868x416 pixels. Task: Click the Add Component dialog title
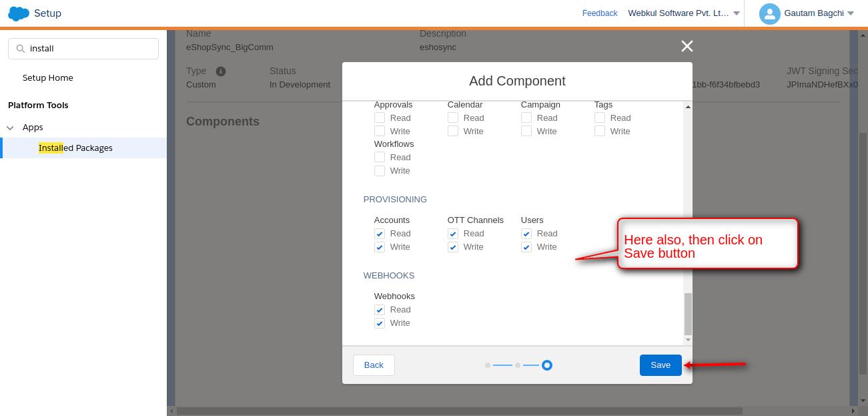coord(517,81)
